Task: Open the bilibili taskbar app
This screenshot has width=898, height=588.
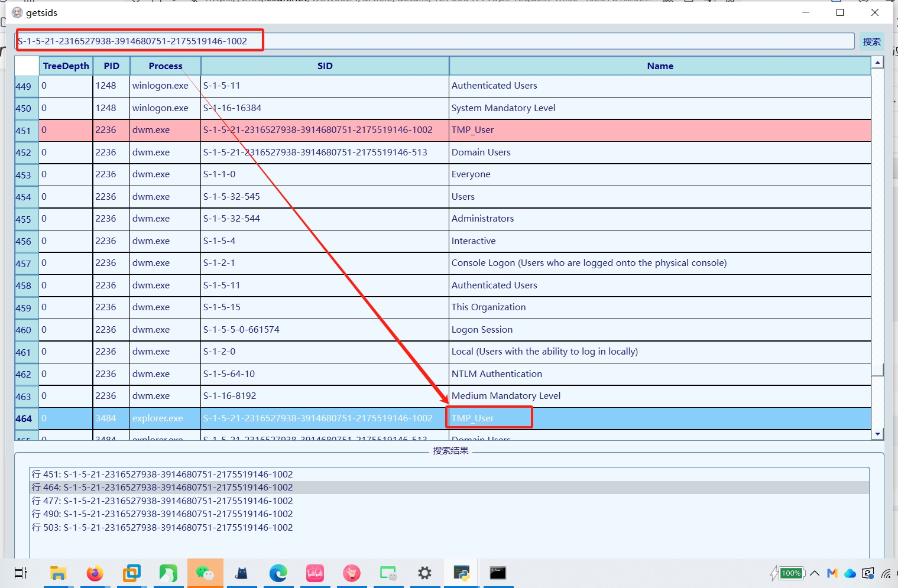Action: coord(315,573)
